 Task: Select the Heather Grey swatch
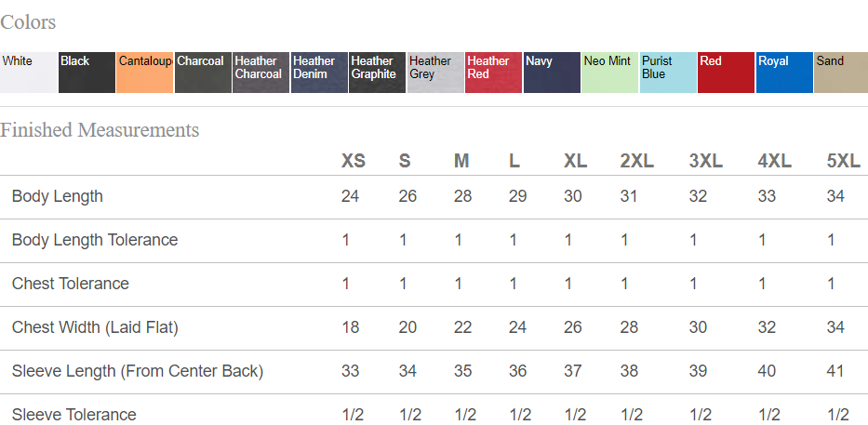(x=435, y=73)
